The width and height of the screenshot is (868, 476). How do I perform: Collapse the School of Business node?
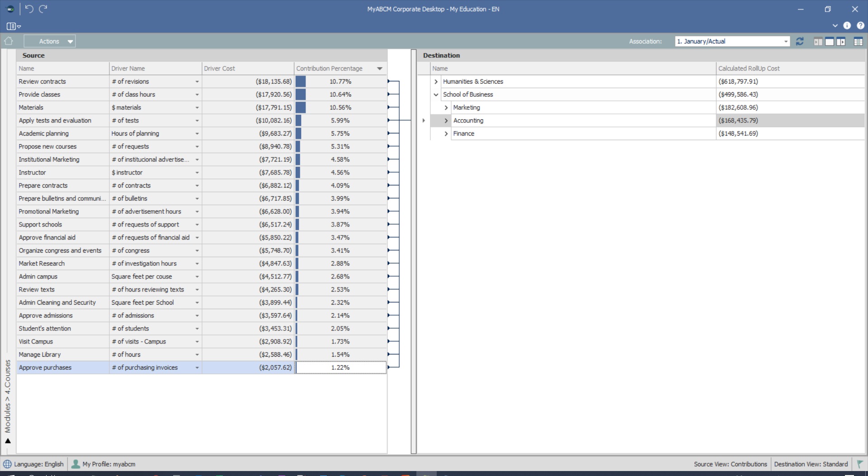[436, 94]
